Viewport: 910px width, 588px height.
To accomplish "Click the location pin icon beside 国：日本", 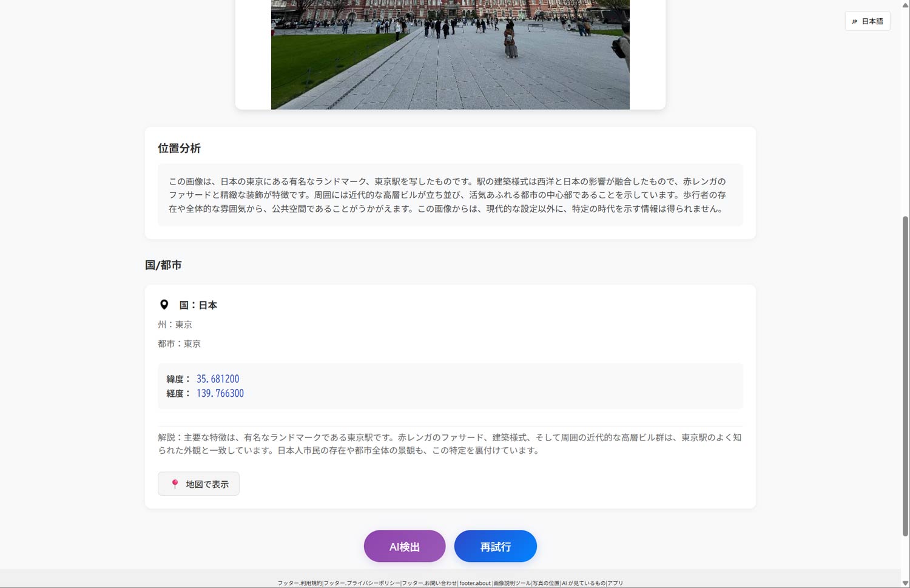I will coord(164,305).
